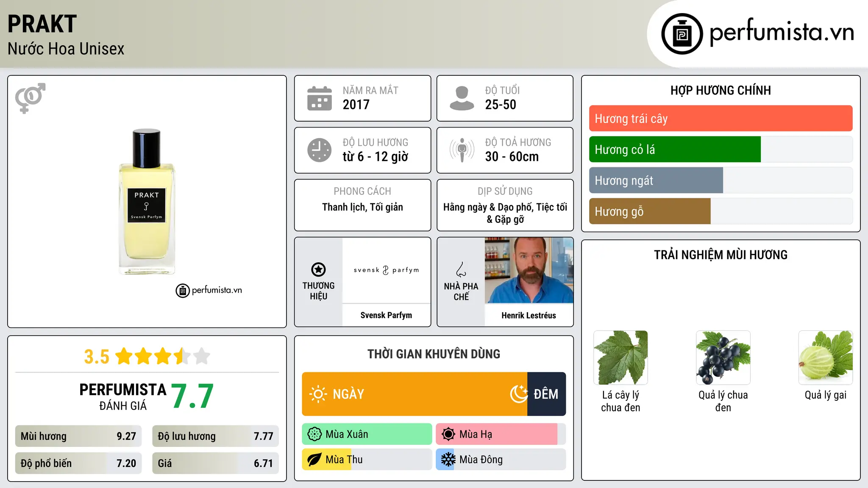868x488 pixels.
Task: Click the Quả lý gai caption
Action: pyautogui.click(x=826, y=395)
